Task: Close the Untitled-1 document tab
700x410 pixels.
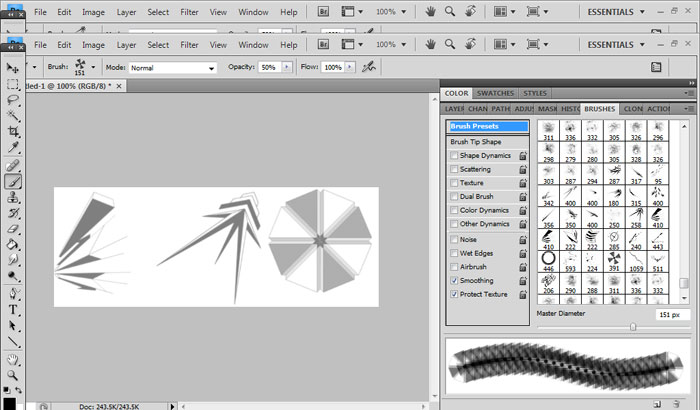Action: [119, 86]
